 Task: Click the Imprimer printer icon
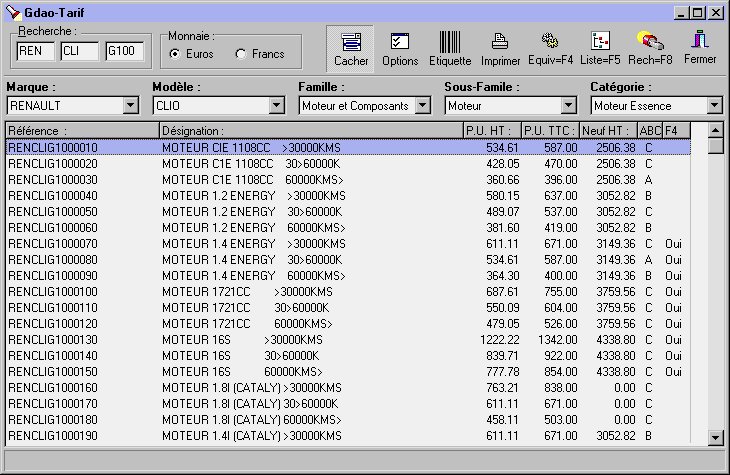coord(500,49)
